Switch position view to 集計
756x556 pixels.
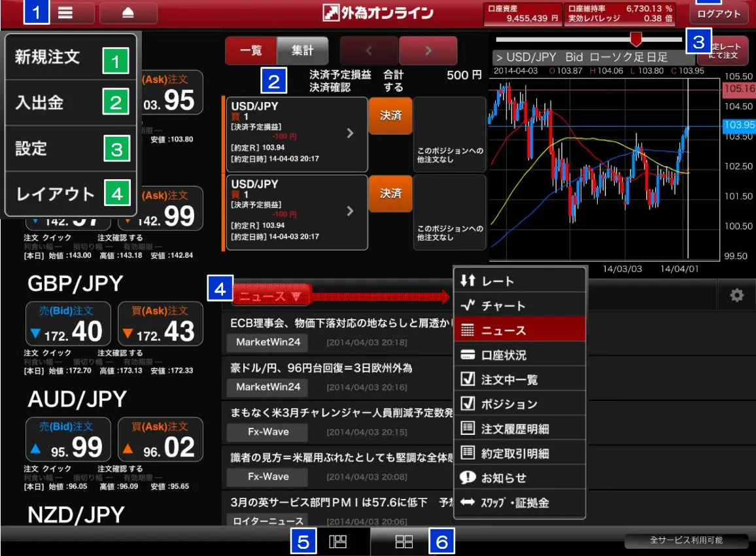click(302, 50)
